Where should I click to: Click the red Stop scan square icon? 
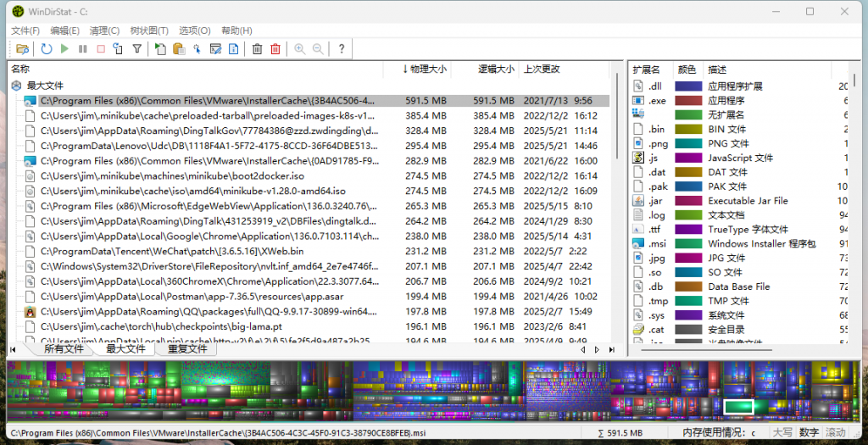pos(101,48)
